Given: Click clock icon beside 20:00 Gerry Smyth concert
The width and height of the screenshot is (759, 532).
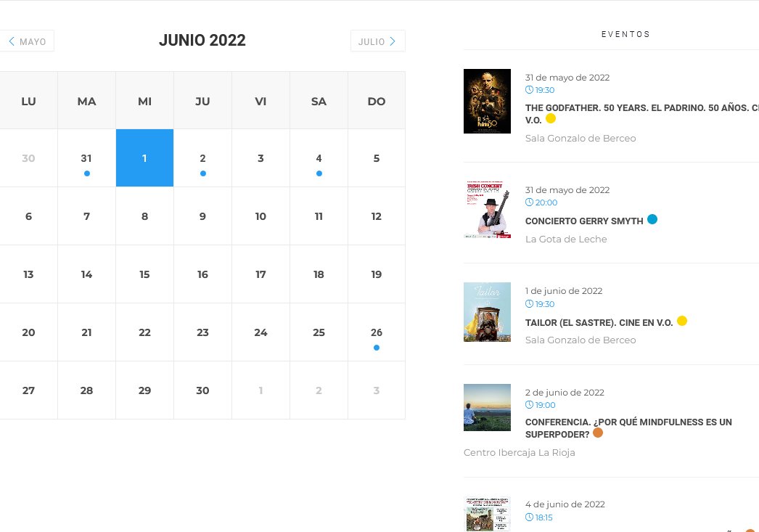Looking at the screenshot, I should tap(529, 202).
